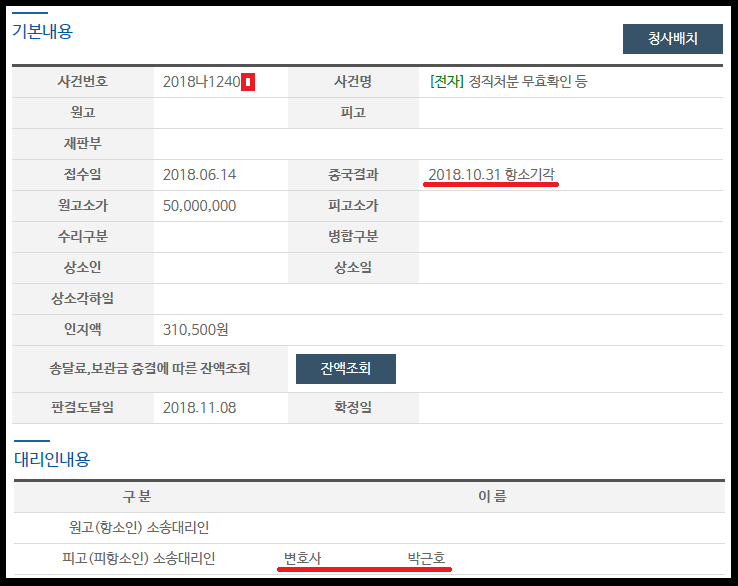Select the 판결도달일 date 2018.11.08
This screenshot has width=738, height=586.
tap(199, 407)
